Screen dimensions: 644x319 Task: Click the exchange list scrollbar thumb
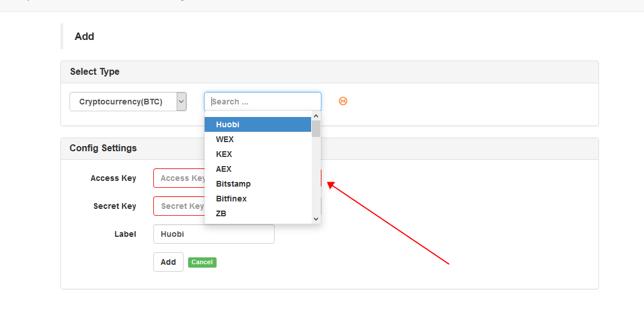point(316,128)
